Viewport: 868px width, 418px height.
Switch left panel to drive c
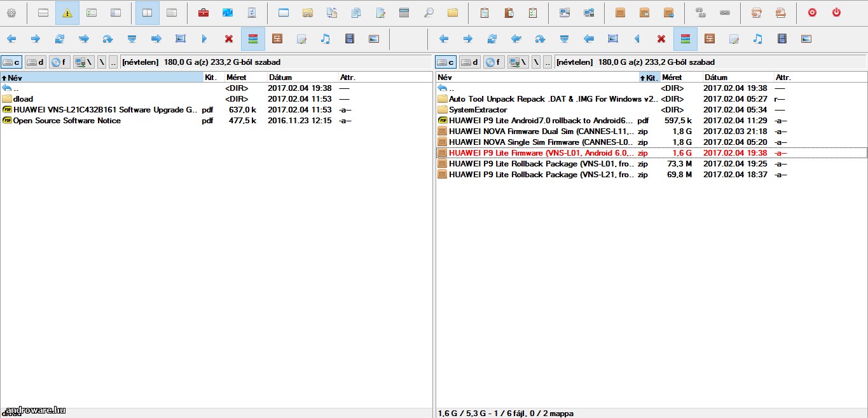[11, 62]
